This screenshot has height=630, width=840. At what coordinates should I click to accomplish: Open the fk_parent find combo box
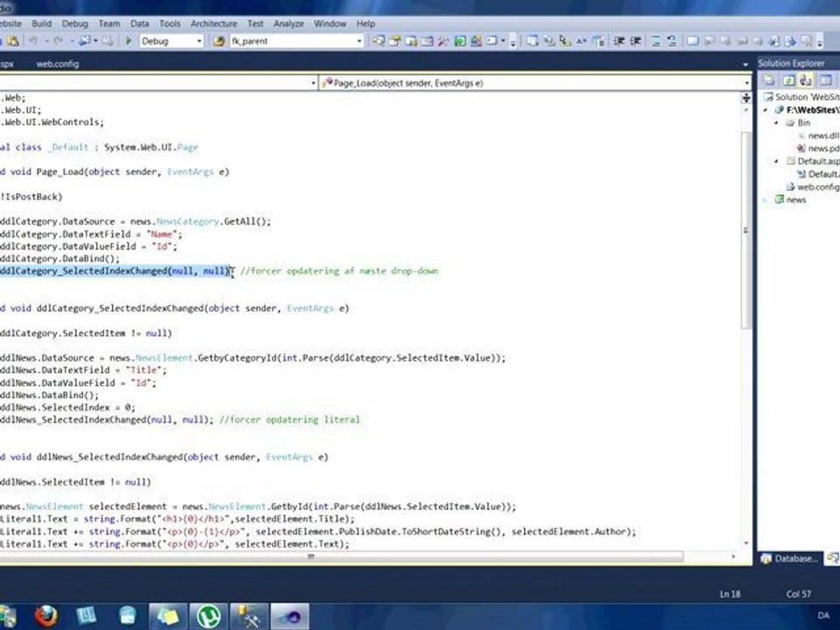point(297,41)
